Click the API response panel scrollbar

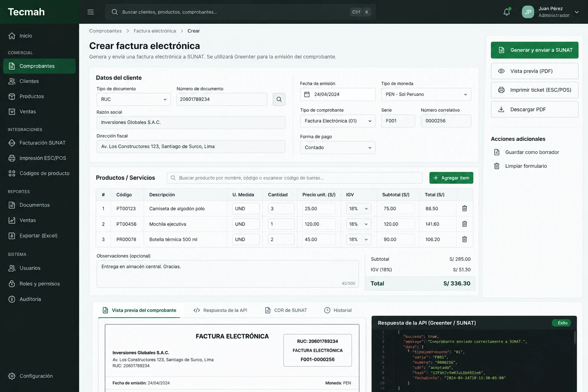(x=575, y=338)
